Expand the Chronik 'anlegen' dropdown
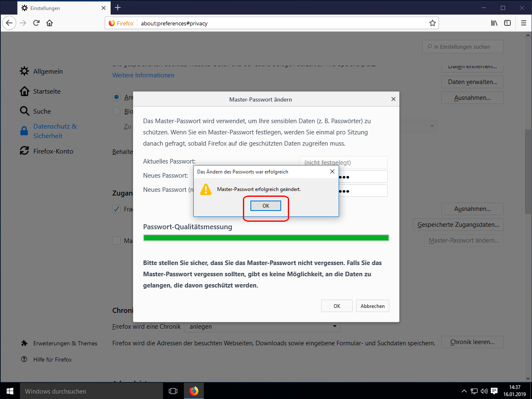This screenshot has height=399, width=532. (262, 327)
